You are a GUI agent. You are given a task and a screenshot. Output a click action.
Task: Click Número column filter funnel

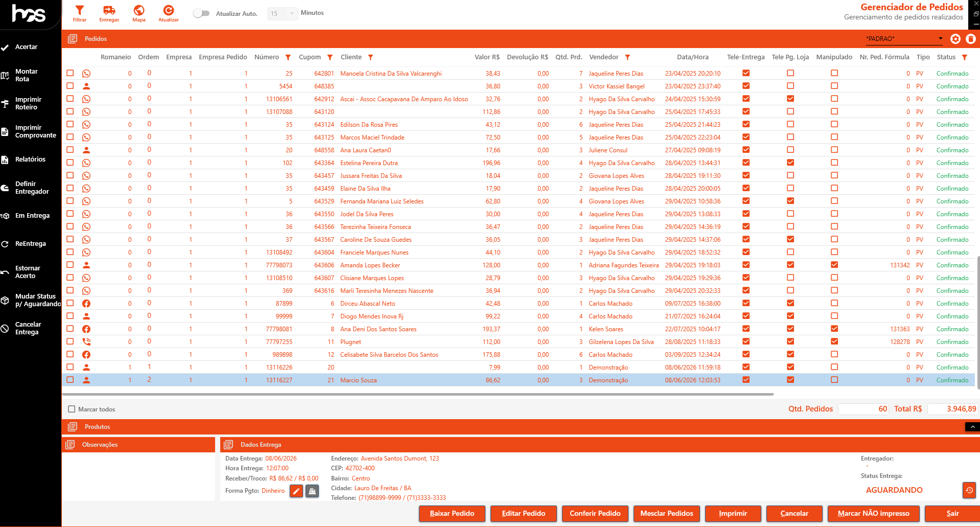tap(288, 57)
